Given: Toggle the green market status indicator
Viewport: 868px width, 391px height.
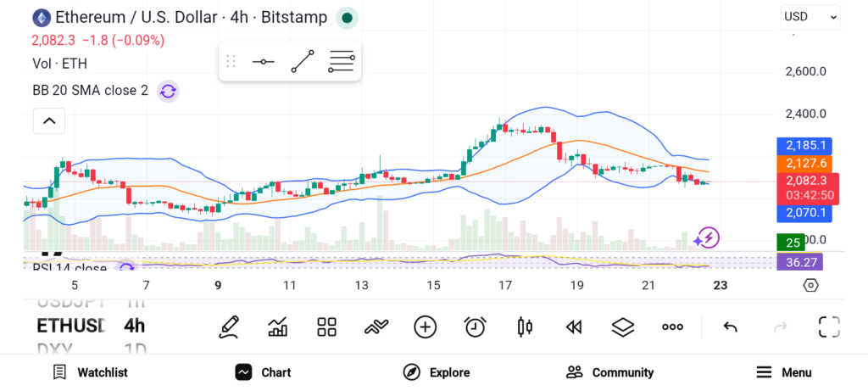Looking at the screenshot, I should click(347, 17).
